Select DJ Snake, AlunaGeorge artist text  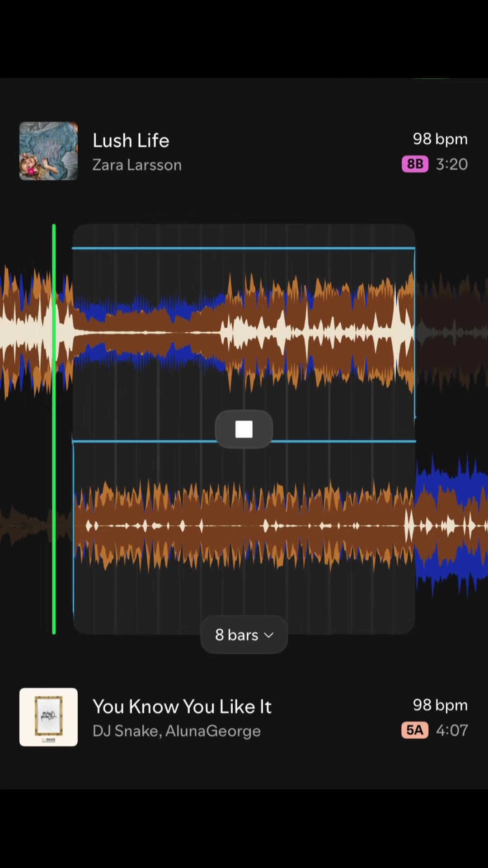pos(177,731)
